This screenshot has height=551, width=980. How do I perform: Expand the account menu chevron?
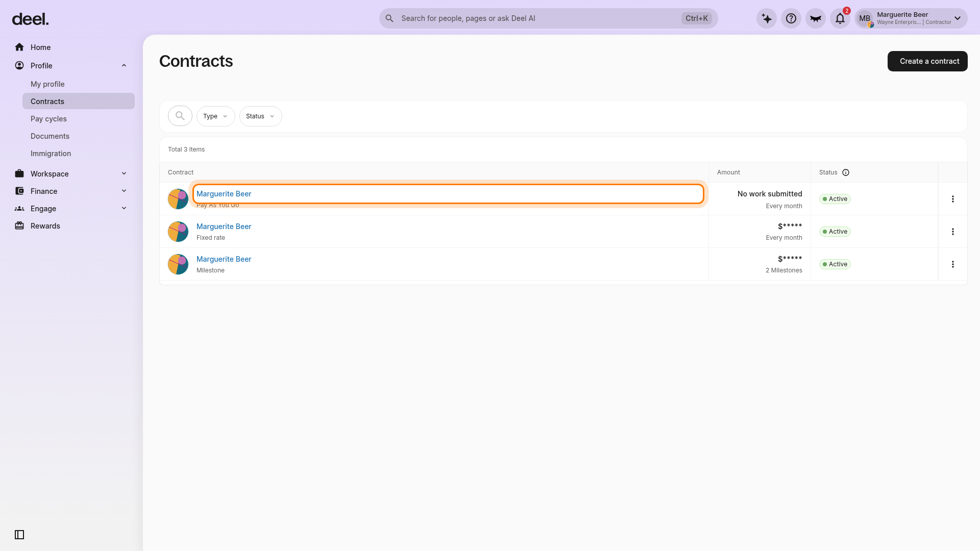point(958,18)
